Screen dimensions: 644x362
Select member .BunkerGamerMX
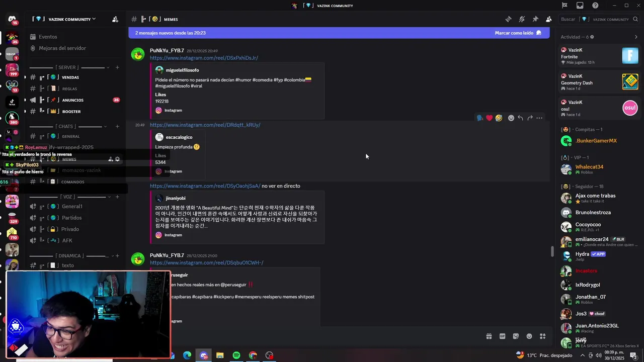[x=599, y=141]
